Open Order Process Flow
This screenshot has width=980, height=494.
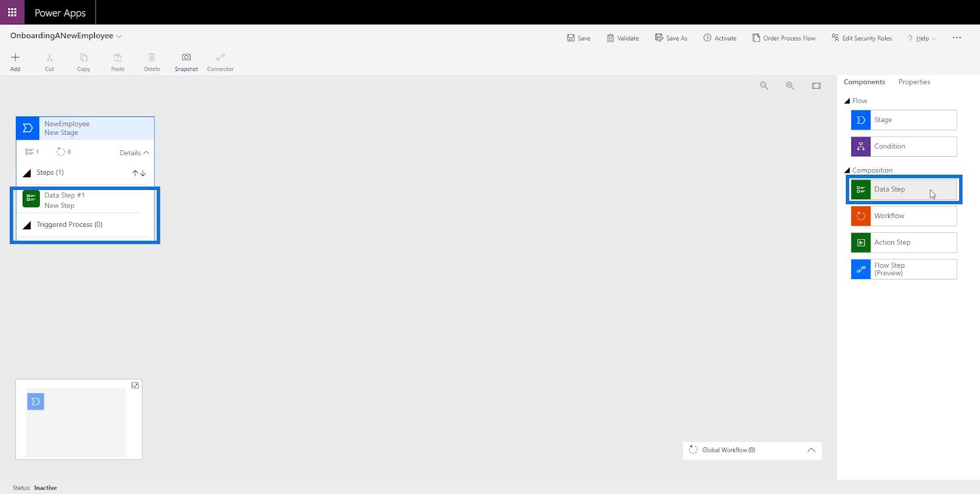784,38
